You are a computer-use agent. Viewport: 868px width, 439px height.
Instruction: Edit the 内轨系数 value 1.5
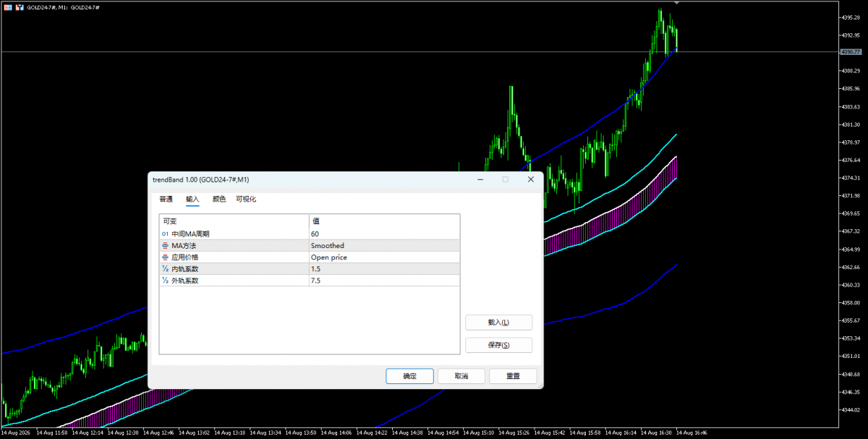384,269
